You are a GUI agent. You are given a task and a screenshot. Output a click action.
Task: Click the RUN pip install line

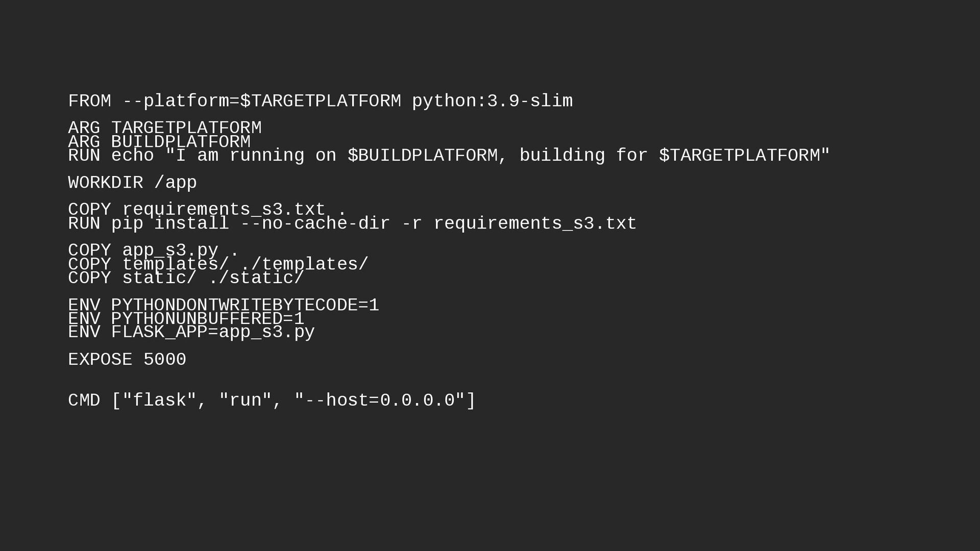(352, 223)
